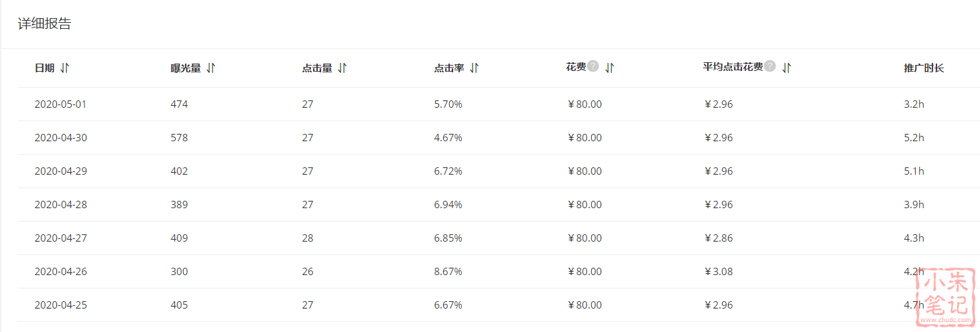Click the 曝光量 sort arrows icon
Viewport: 980px width, 332px height.
point(211,68)
